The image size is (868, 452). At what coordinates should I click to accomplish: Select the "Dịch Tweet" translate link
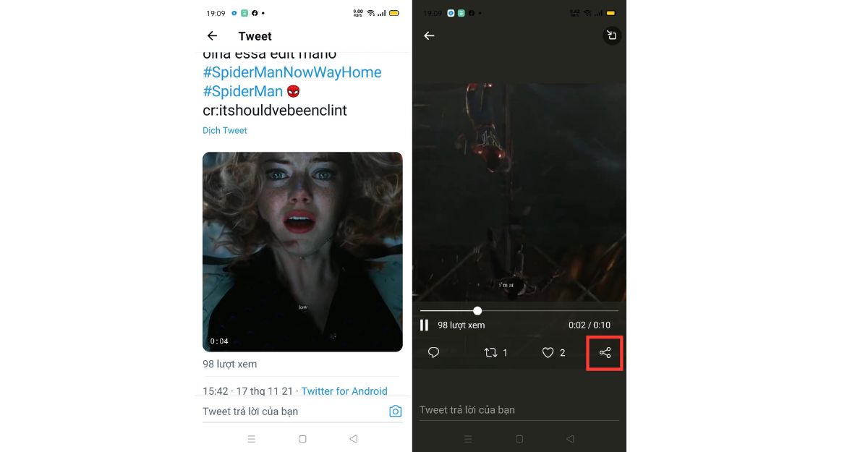225,130
